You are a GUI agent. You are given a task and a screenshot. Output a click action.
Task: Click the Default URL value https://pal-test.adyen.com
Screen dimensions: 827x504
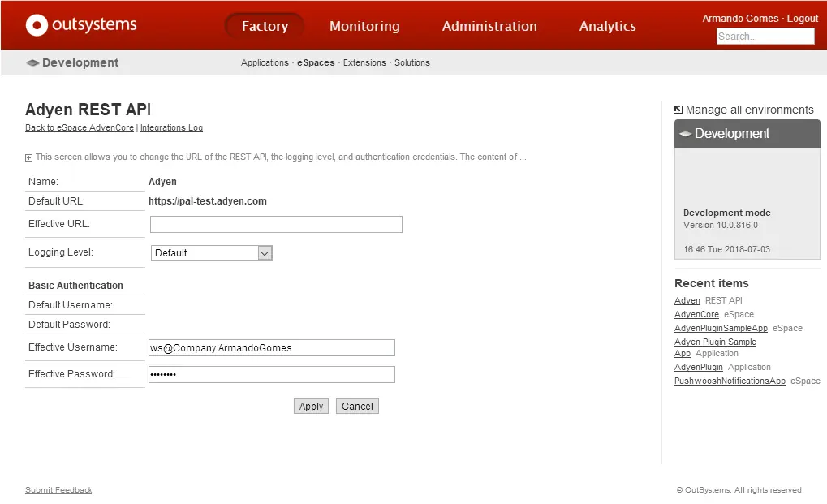[x=208, y=200]
